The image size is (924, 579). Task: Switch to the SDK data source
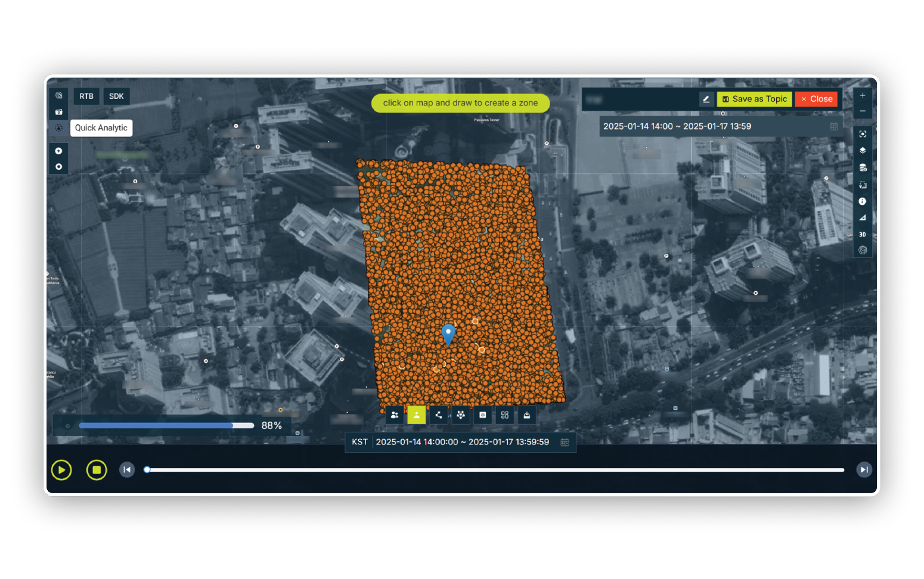tap(116, 96)
